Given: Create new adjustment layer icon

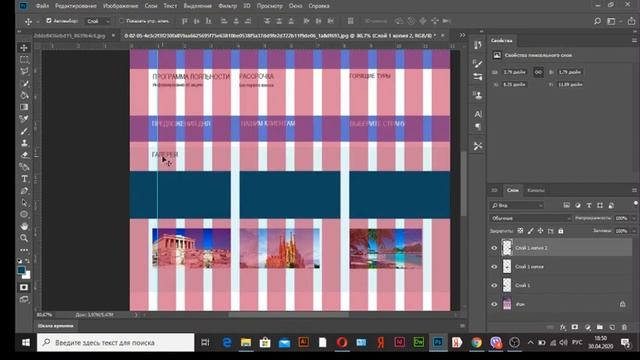Looking at the screenshot, I should click(x=587, y=327).
